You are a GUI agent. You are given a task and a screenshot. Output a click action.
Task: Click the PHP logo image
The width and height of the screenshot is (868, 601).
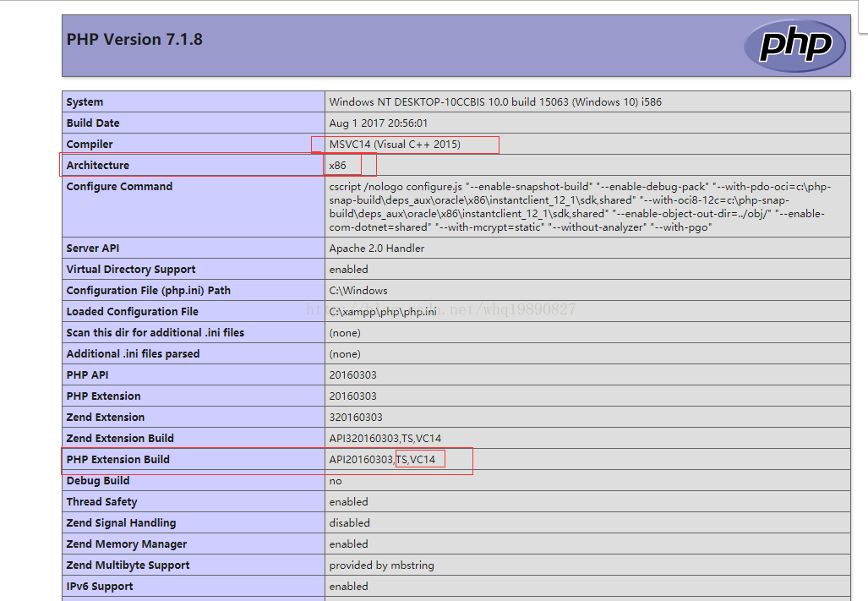pos(794,46)
